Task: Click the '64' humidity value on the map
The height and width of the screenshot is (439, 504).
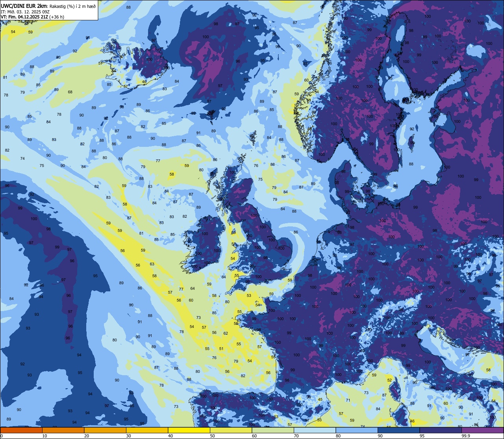Action: [x=193, y=288]
